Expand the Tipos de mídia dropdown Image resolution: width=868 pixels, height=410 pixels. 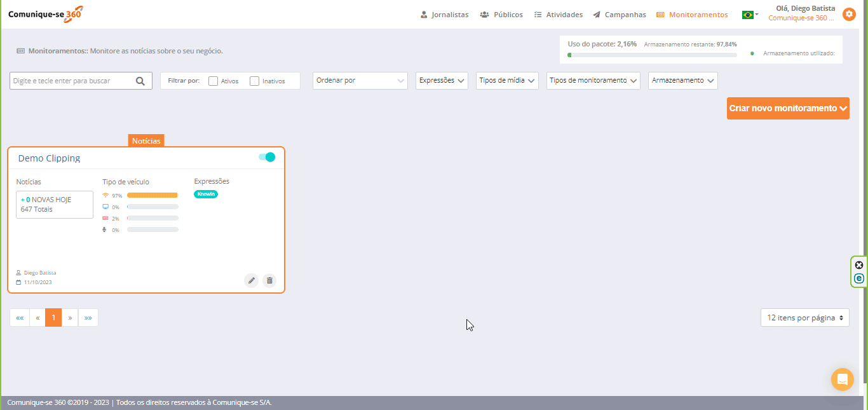[x=507, y=81]
